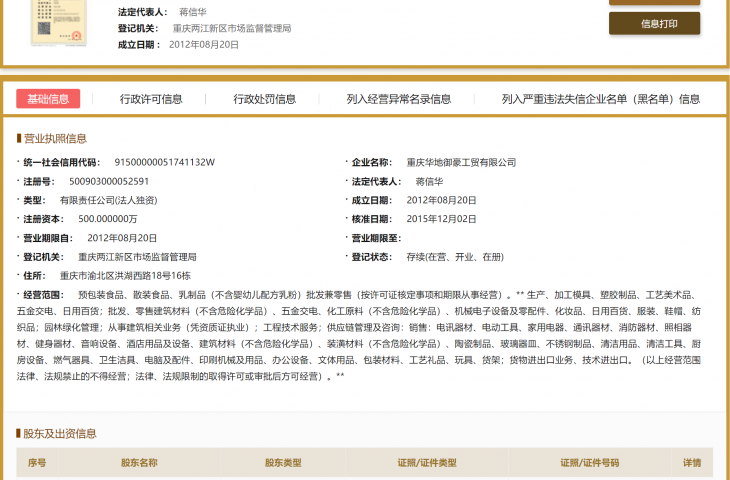Click company name 重庆华地御豪工贸有限公司

pos(461,162)
